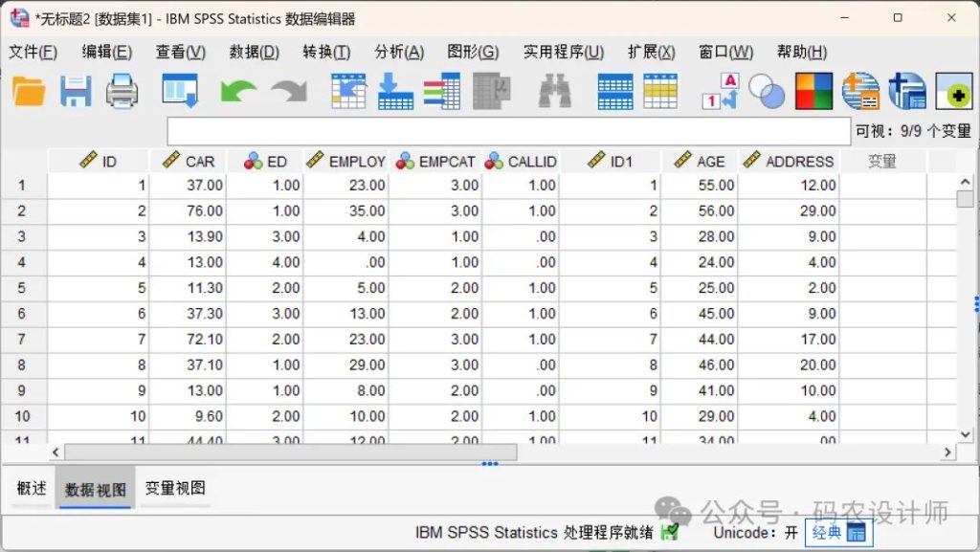The image size is (980, 552).
Task: Click the horizontal scrollbar right arrow
Action: (x=947, y=453)
